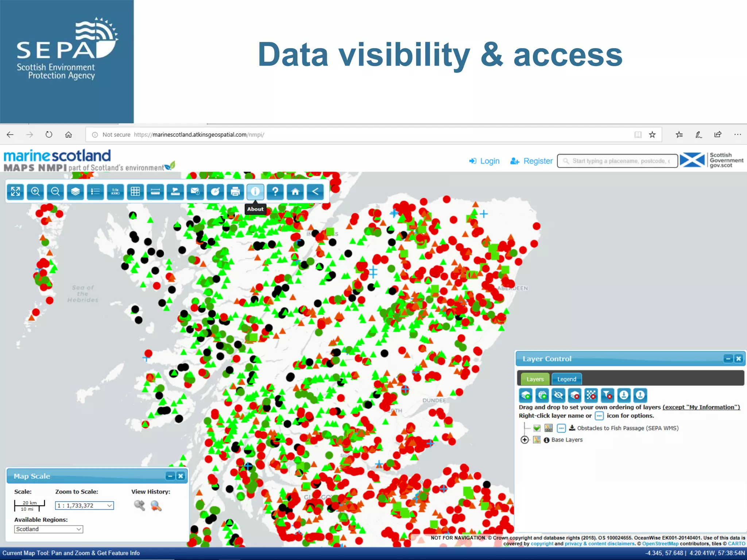Click the print map icon
This screenshot has width=747, height=560.
(235, 191)
